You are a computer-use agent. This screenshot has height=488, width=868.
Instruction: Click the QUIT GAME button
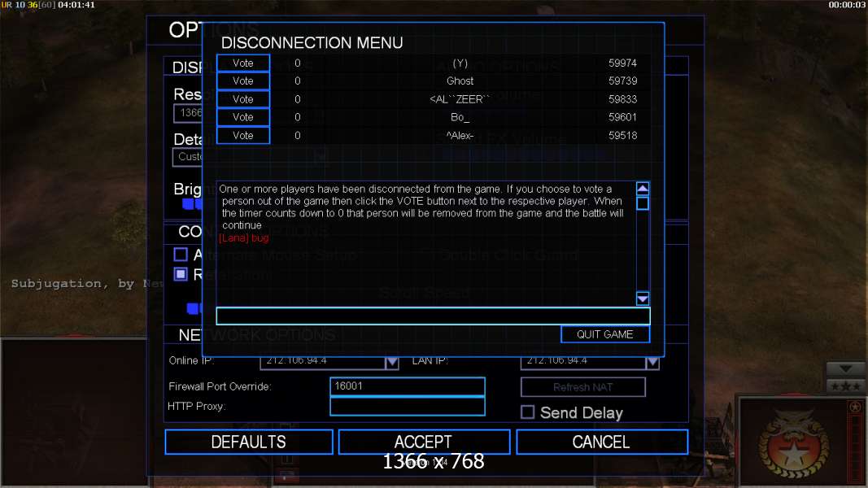605,334
